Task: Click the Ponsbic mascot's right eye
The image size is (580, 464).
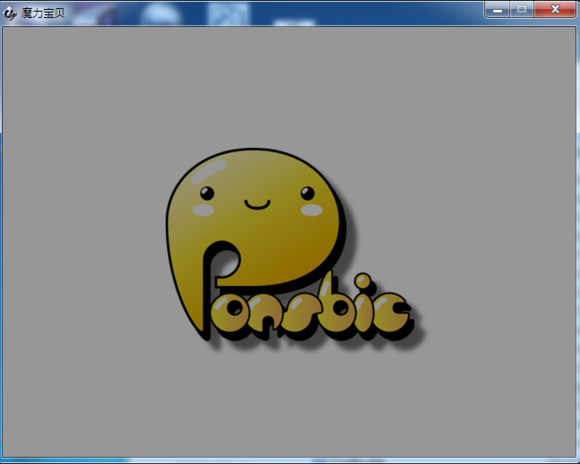Action: click(307, 193)
